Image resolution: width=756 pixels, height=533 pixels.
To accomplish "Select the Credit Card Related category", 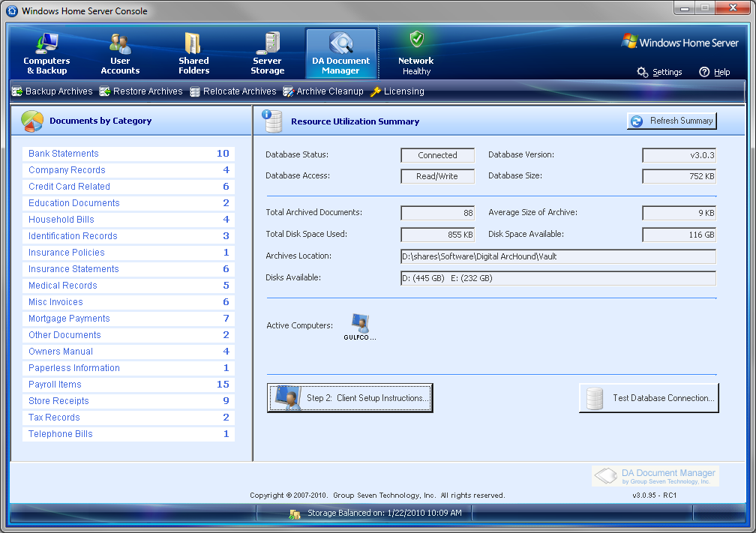I will tap(129, 187).
